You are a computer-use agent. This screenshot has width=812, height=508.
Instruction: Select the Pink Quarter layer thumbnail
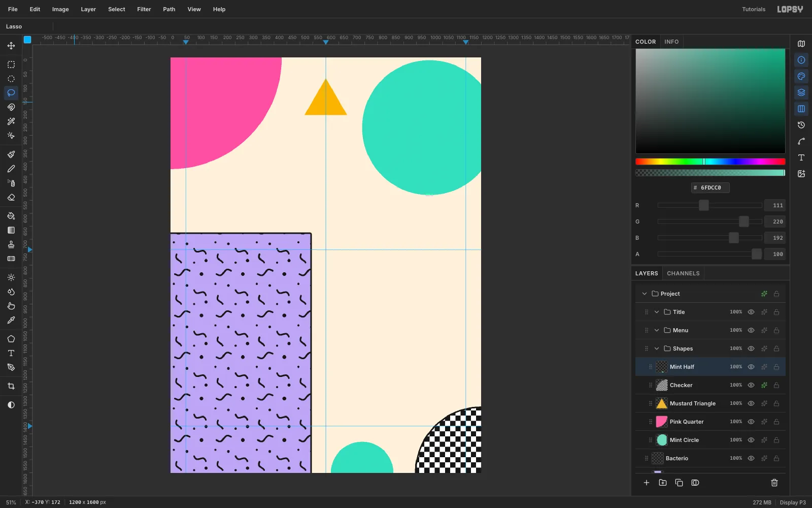(662, 422)
